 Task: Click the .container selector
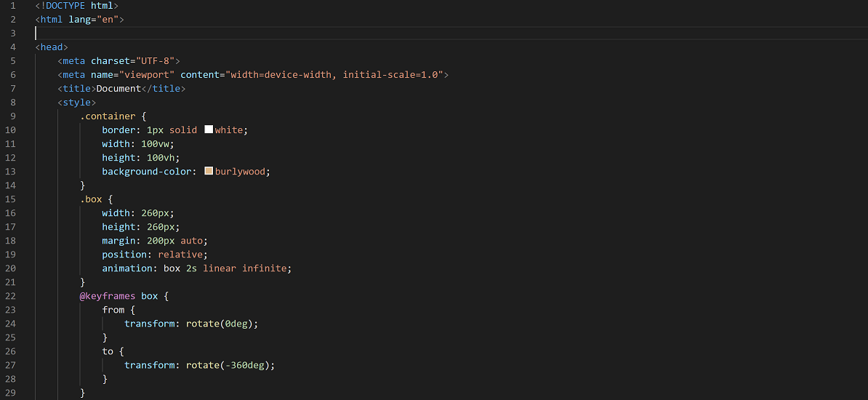(108, 116)
